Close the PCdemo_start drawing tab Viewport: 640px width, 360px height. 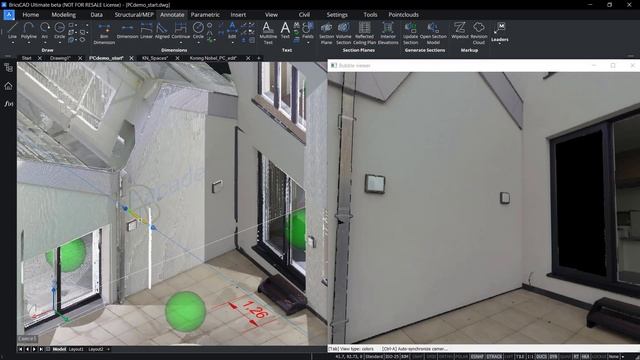click(131, 58)
